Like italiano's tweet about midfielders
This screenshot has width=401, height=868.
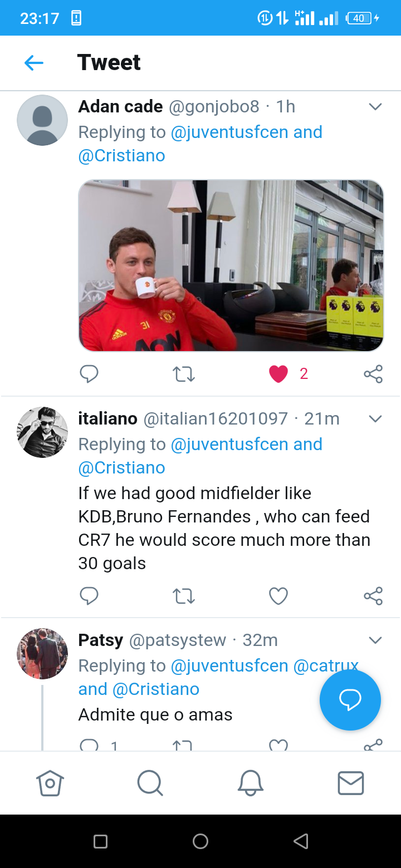(x=278, y=596)
